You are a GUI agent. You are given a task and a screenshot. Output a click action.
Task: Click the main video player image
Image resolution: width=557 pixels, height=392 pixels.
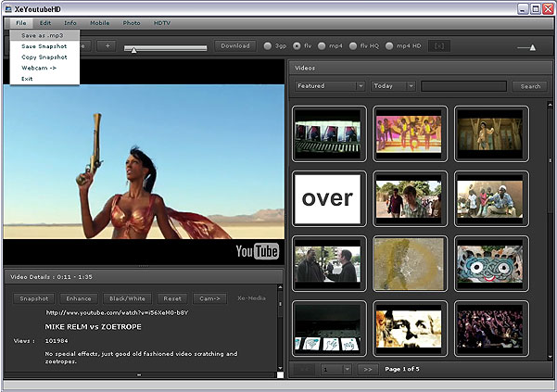click(144, 161)
